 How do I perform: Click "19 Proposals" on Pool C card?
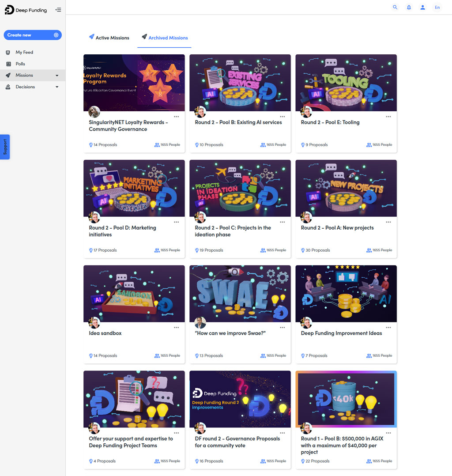(211, 250)
